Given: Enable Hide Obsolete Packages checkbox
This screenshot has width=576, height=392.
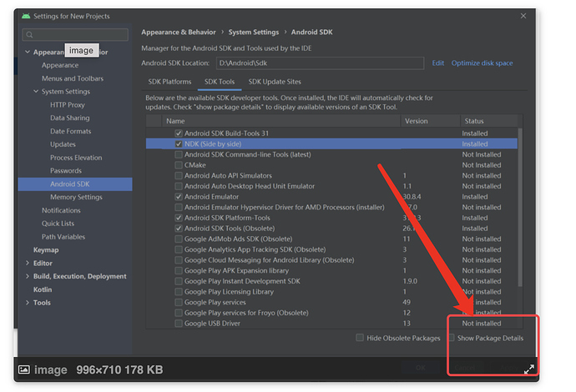Looking at the screenshot, I should point(360,338).
